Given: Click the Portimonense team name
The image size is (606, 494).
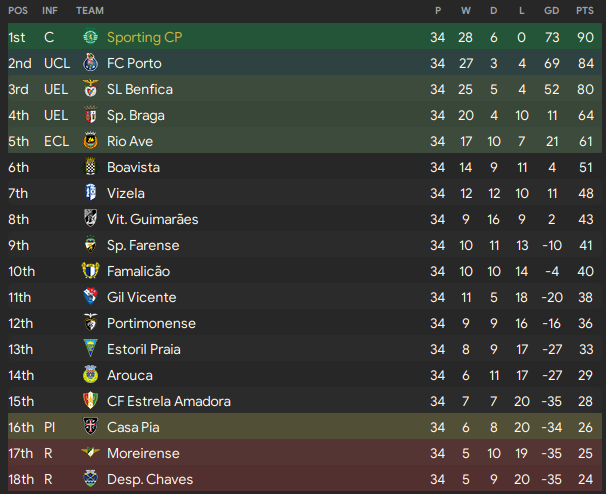Looking at the screenshot, I should pos(151,323).
